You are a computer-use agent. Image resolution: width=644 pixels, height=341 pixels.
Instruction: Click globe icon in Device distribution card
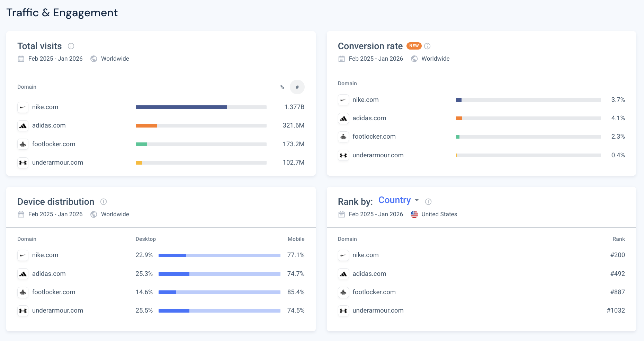[94, 215]
